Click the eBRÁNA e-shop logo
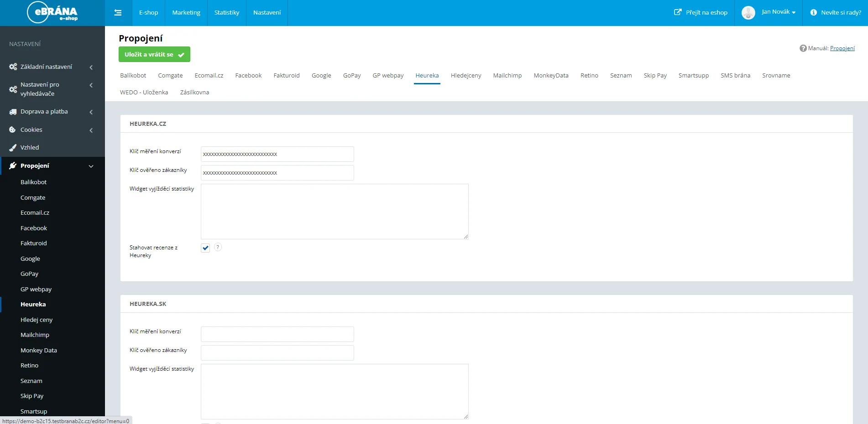Screen dimensions: 868x424 click(x=52, y=12)
